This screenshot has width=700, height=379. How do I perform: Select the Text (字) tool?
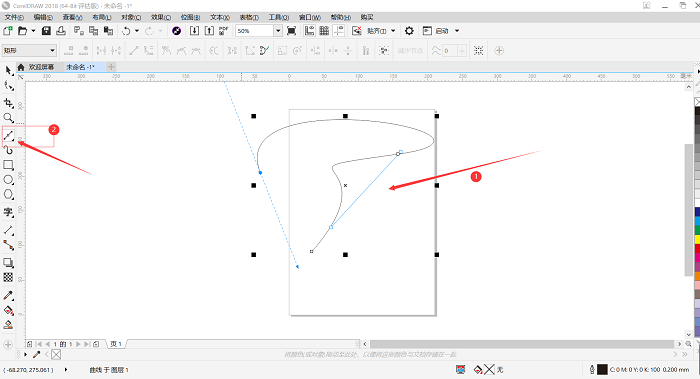(x=8, y=212)
